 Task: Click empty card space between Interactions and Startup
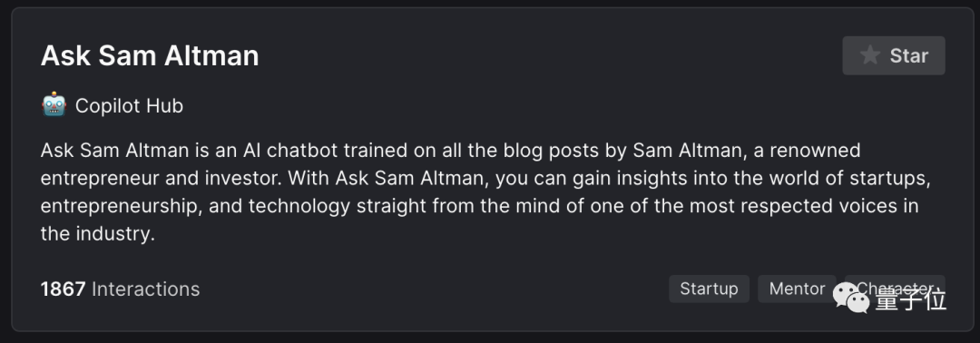431,289
